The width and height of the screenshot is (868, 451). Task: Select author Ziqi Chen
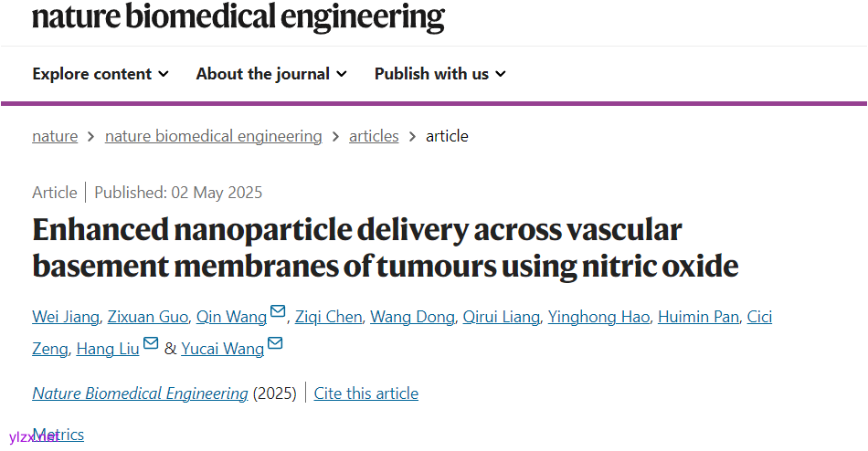(x=327, y=317)
